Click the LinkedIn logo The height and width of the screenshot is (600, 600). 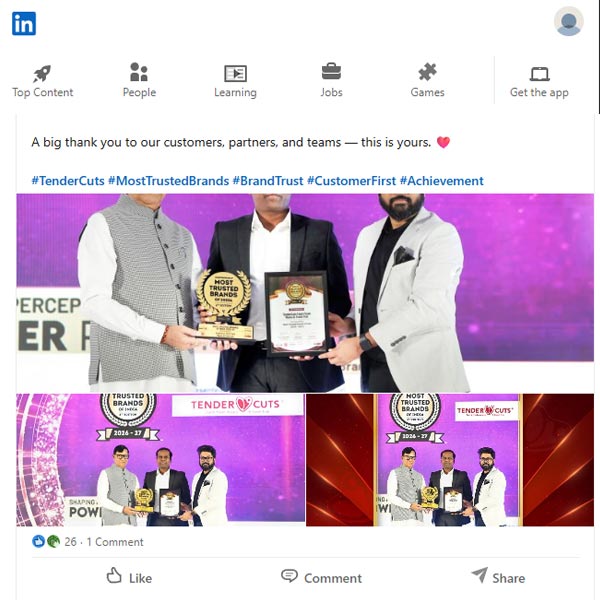24,23
